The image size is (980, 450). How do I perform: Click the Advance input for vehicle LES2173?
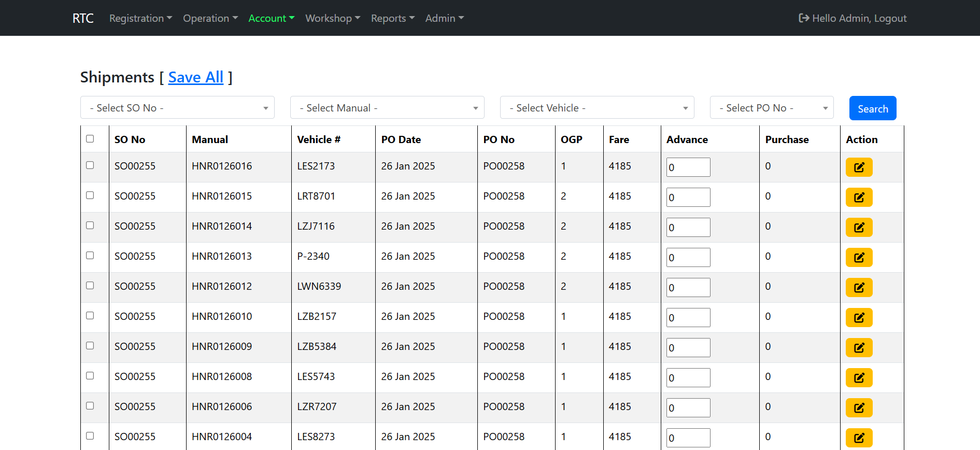688,167
